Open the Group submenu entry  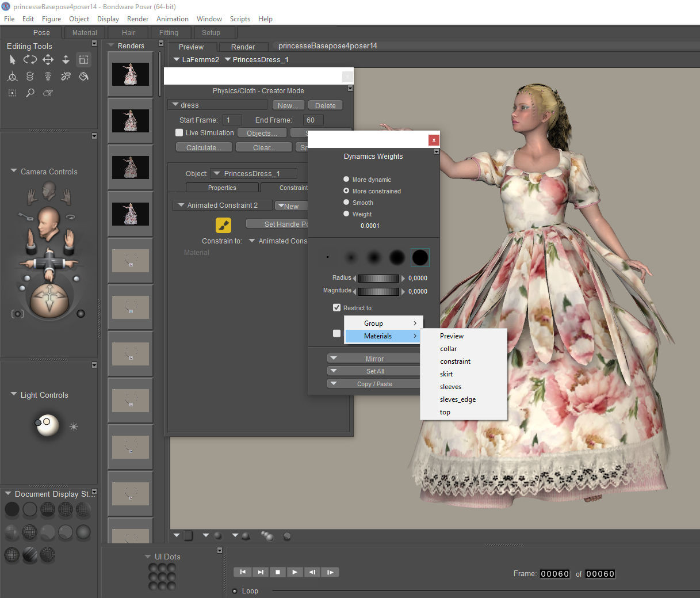(x=384, y=323)
